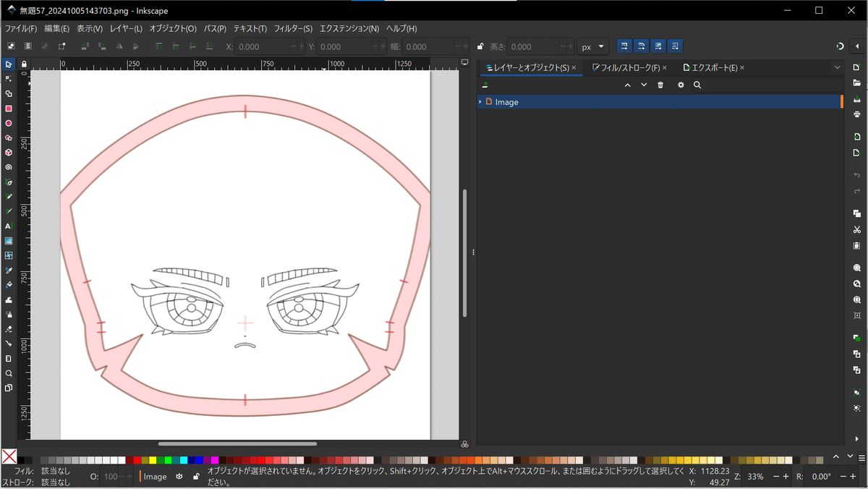This screenshot has width=868, height=489.
Task: Search layers with the magnifier icon
Action: coord(697,85)
